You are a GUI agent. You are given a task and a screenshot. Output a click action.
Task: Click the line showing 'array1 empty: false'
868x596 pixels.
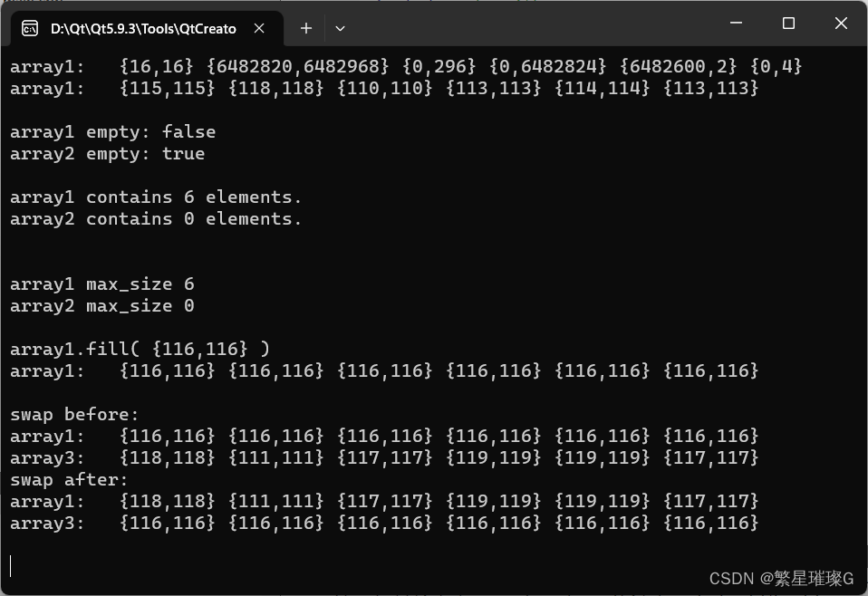click(x=112, y=131)
